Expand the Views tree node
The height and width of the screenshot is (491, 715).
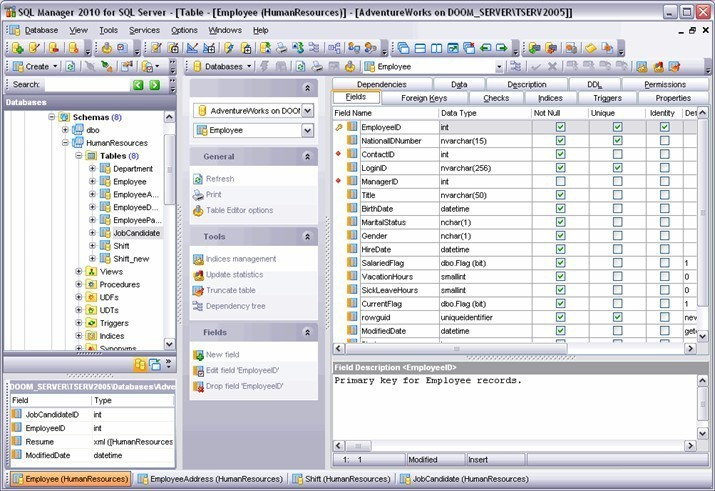tap(78, 272)
